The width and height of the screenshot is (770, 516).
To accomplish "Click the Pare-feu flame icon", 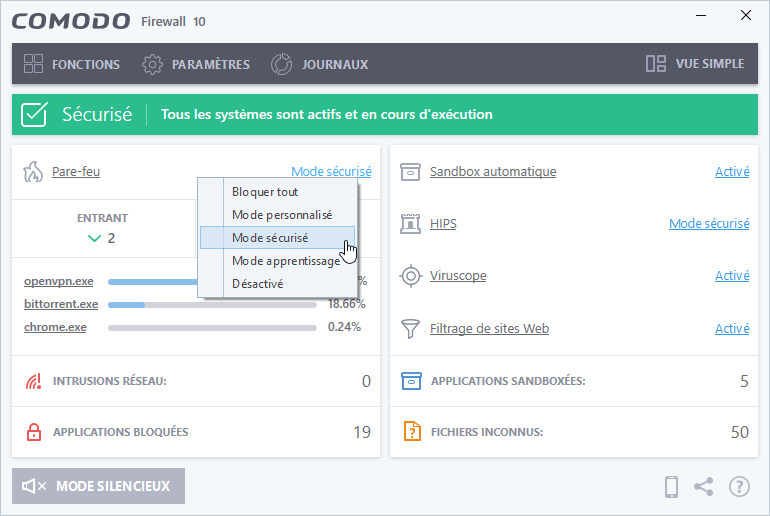I will tap(33, 172).
